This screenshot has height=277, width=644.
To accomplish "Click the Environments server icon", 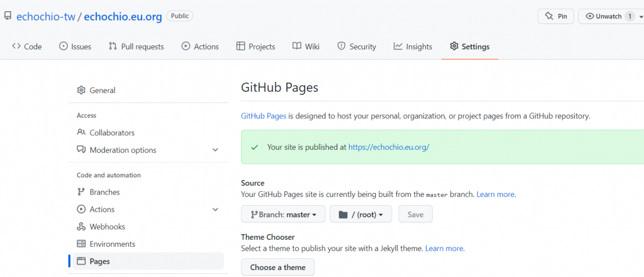I will (x=81, y=244).
